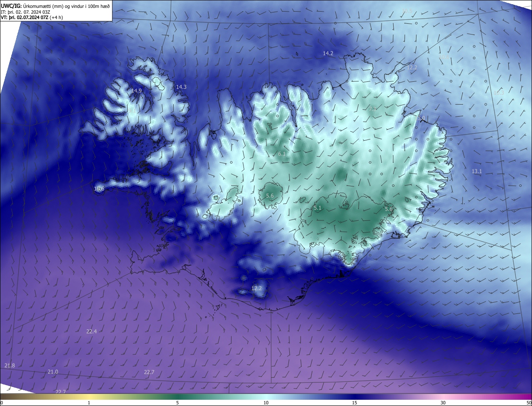Click the 21.0 value label

click(x=53, y=372)
